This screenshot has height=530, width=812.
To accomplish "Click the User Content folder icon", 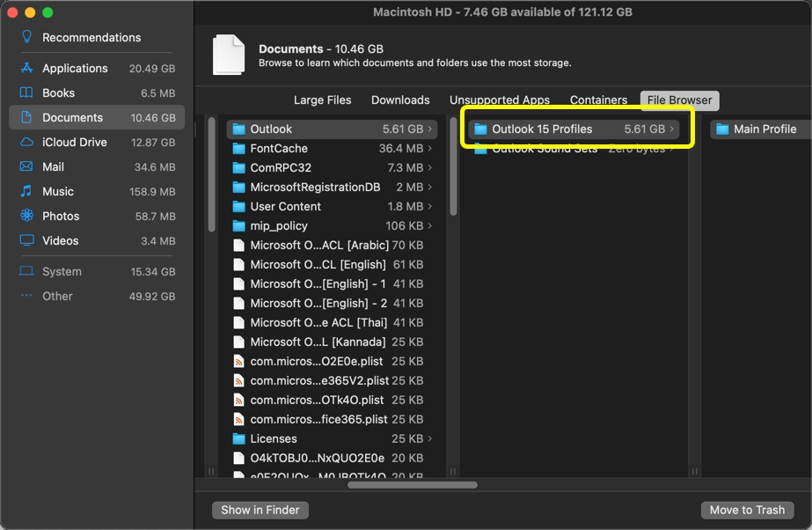I will (x=238, y=207).
